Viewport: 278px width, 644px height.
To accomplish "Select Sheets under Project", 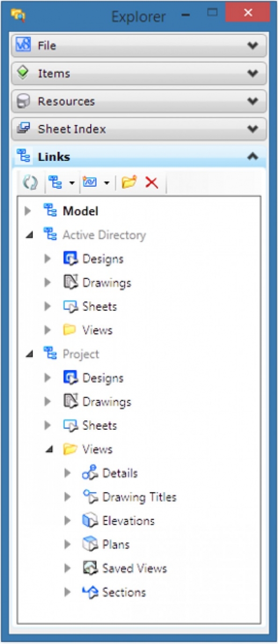I will pyautogui.click(x=99, y=426).
